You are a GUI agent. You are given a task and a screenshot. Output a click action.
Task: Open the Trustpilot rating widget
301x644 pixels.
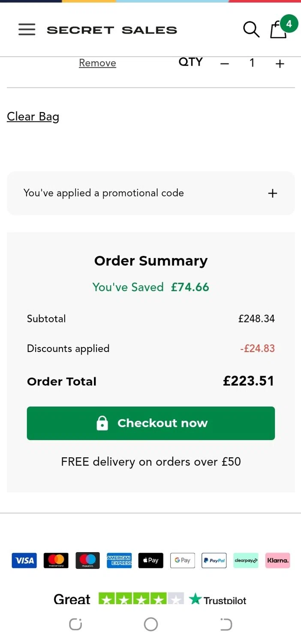pyautogui.click(x=150, y=599)
